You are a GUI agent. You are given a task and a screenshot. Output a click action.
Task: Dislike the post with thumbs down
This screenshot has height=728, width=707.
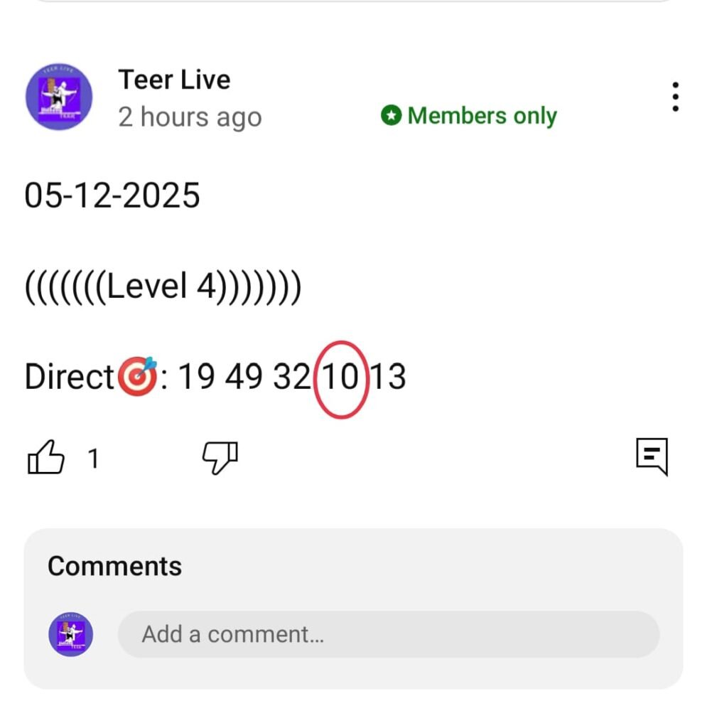click(x=220, y=457)
